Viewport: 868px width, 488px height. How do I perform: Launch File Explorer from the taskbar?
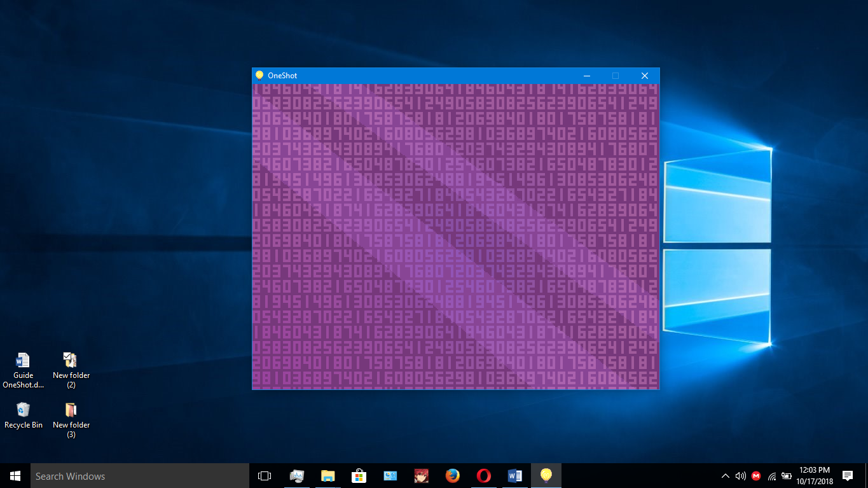(x=327, y=476)
